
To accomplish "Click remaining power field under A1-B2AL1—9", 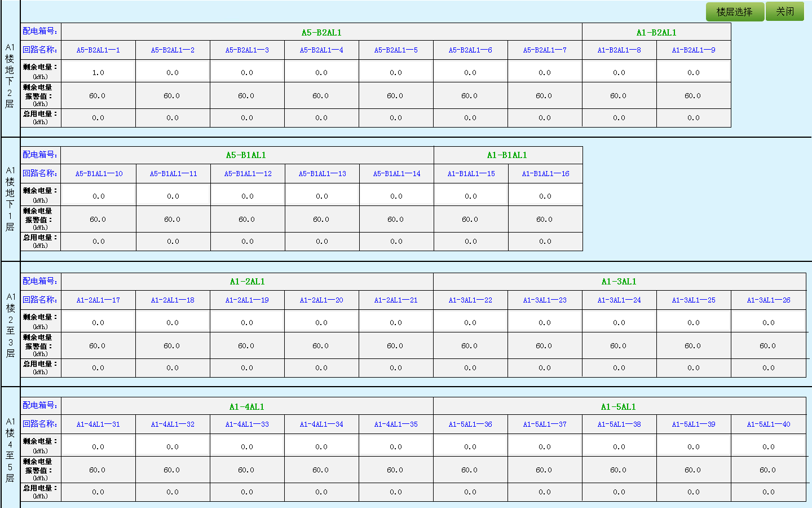I will (694, 71).
